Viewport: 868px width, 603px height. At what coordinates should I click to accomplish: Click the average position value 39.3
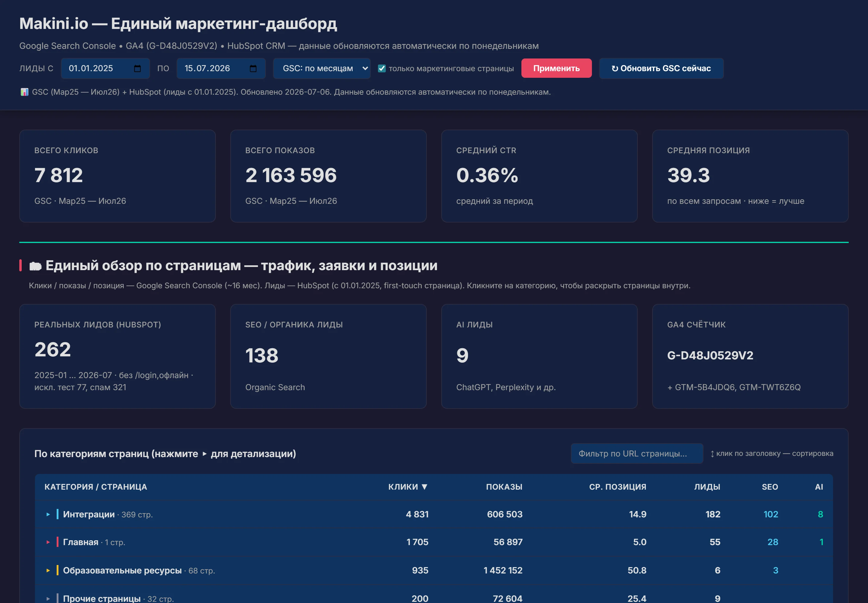pyautogui.click(x=689, y=175)
